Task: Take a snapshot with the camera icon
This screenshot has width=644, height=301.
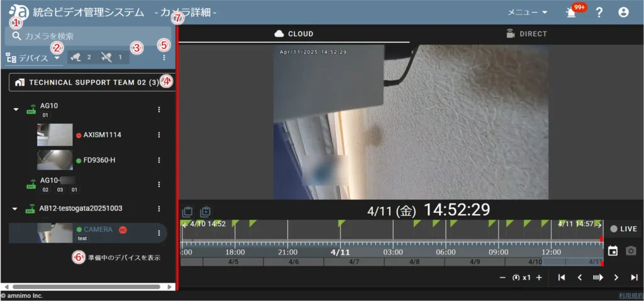Action: 631,251
